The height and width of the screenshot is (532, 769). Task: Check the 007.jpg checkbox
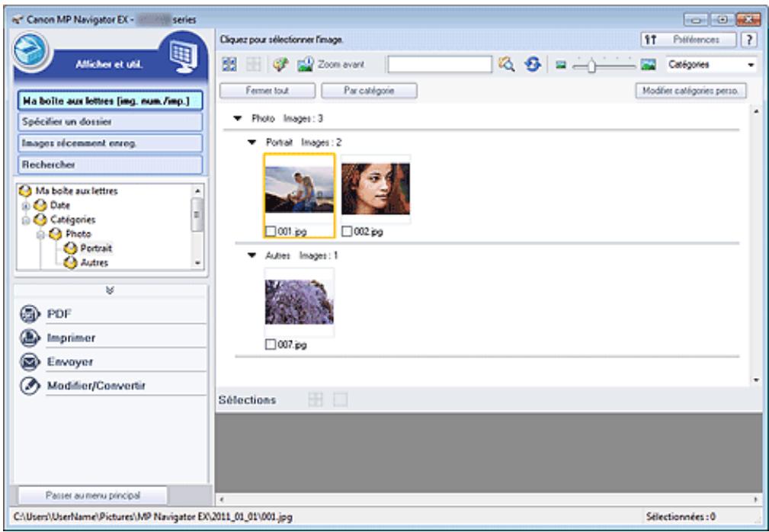[x=271, y=345]
